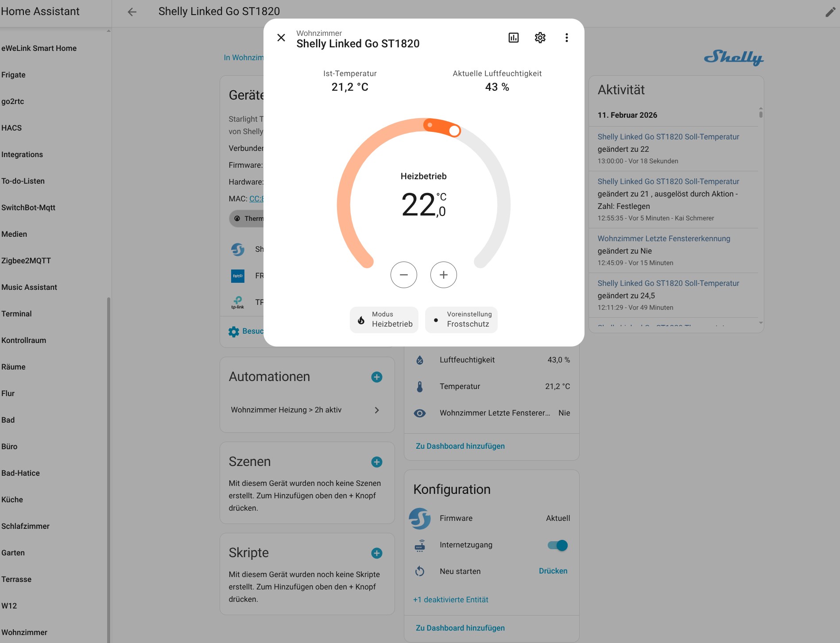
Task: Open Wohnzimmer in sidebar
Action: tap(24, 632)
